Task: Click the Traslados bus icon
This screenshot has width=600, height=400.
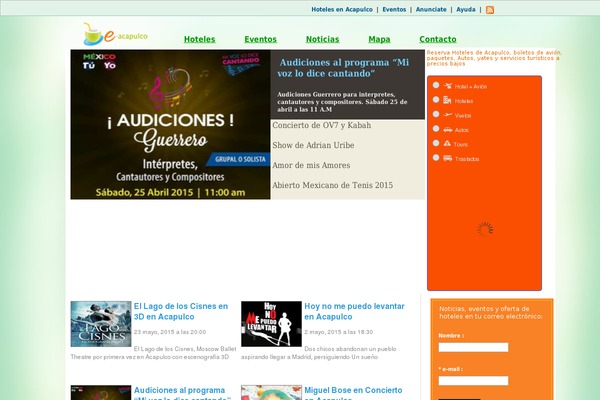Action: [448, 158]
